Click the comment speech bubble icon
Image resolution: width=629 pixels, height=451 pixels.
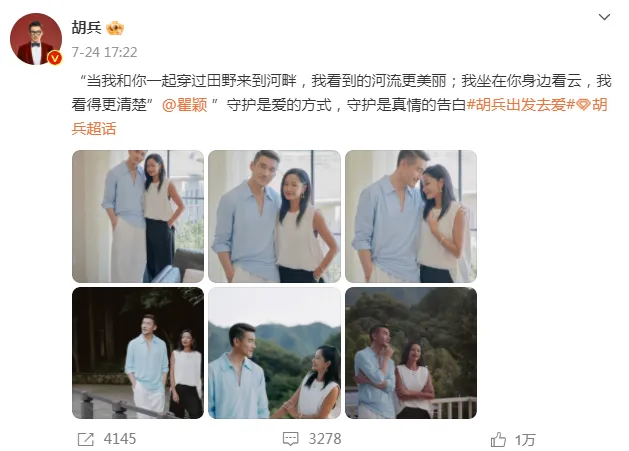pyautogui.click(x=290, y=439)
